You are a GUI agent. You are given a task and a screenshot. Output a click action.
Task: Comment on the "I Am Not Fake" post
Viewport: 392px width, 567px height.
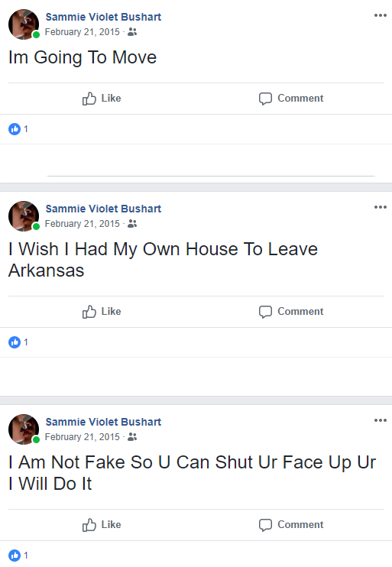click(x=291, y=525)
